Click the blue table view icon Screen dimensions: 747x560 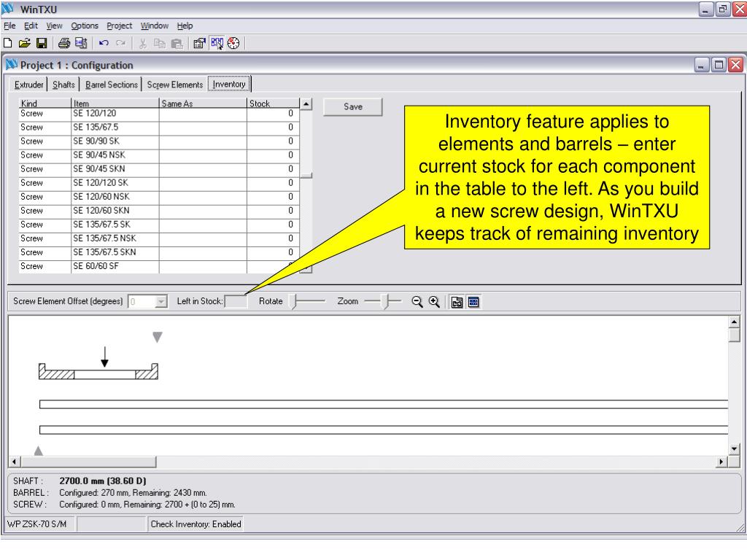[473, 303]
